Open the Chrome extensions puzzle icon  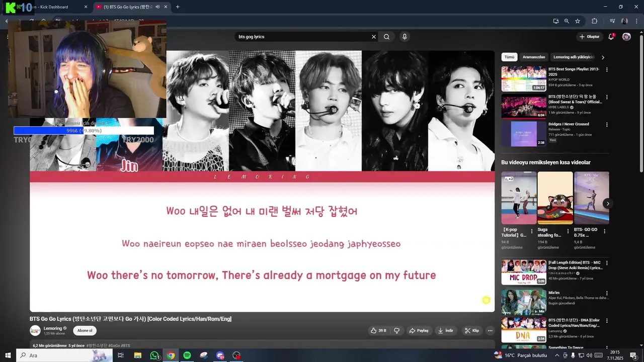click(x=595, y=21)
